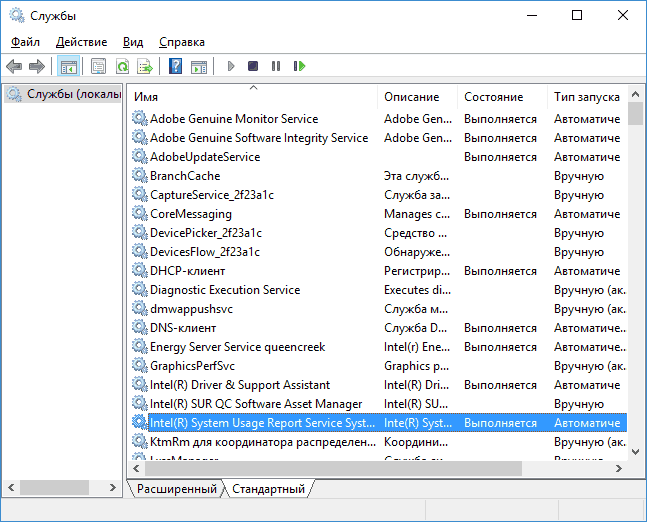The height and width of the screenshot is (522, 647).
Task: Pause the service with the pause icon
Action: 276,66
